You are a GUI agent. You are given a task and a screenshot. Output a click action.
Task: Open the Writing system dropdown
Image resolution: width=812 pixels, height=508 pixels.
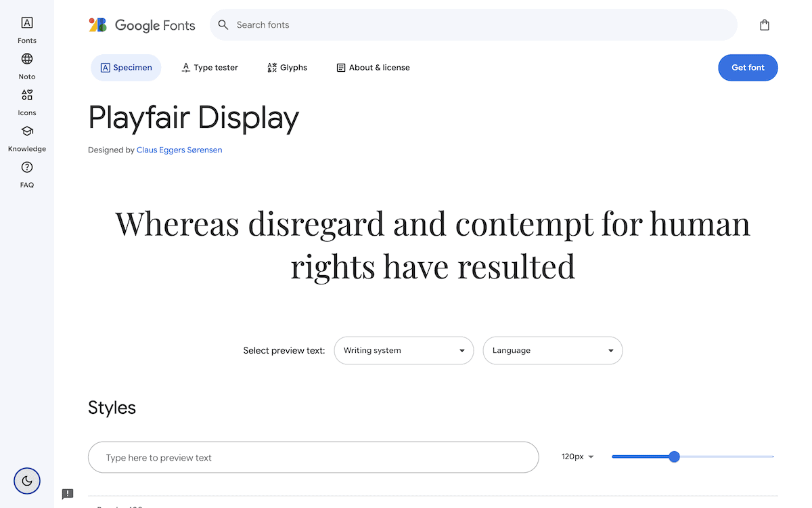(x=403, y=350)
